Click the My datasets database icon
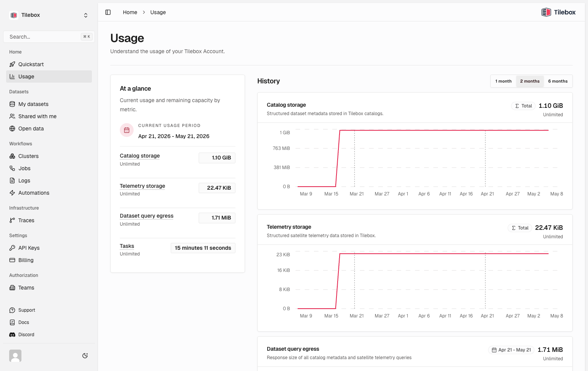Viewport: 588px width, 371px height. tap(12, 104)
